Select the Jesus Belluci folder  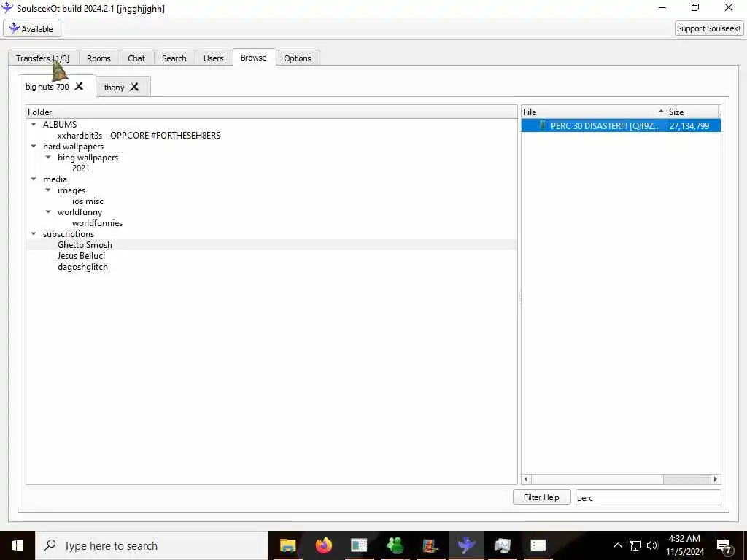(x=81, y=256)
